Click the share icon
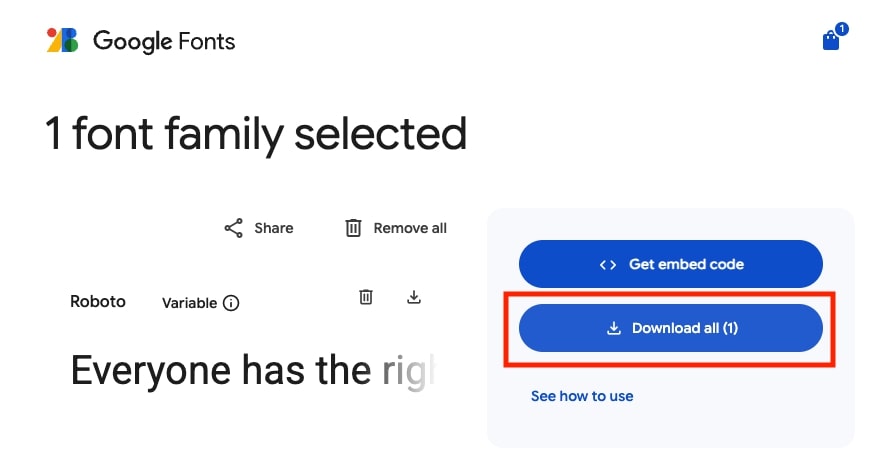Viewport: 888px width, 450px height. pos(233,228)
